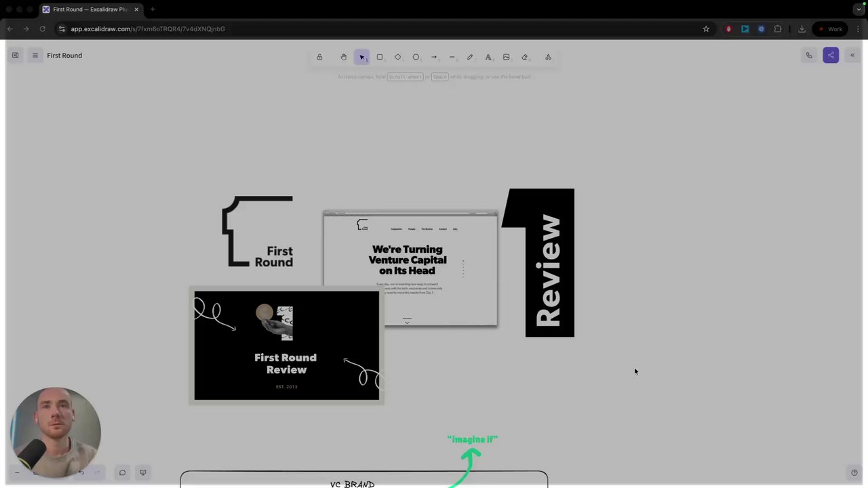Open the comments speech bubble tool
The height and width of the screenshot is (488, 868).
(x=122, y=472)
